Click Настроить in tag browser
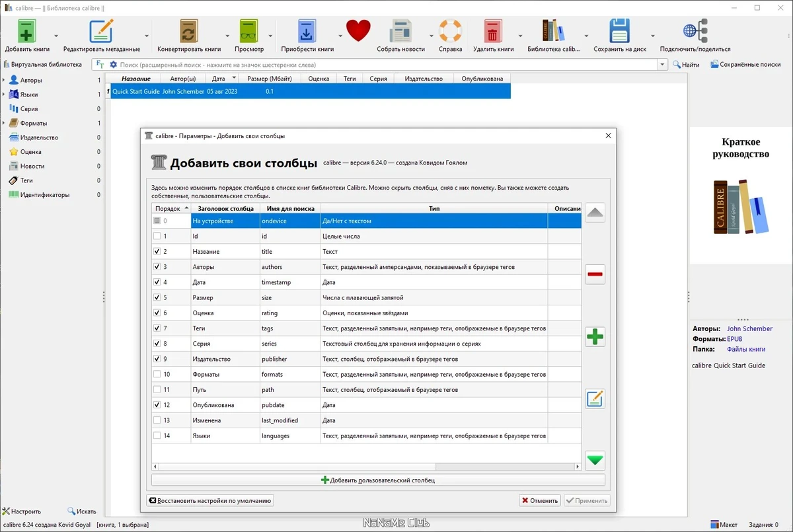793x532 pixels. 21,511
